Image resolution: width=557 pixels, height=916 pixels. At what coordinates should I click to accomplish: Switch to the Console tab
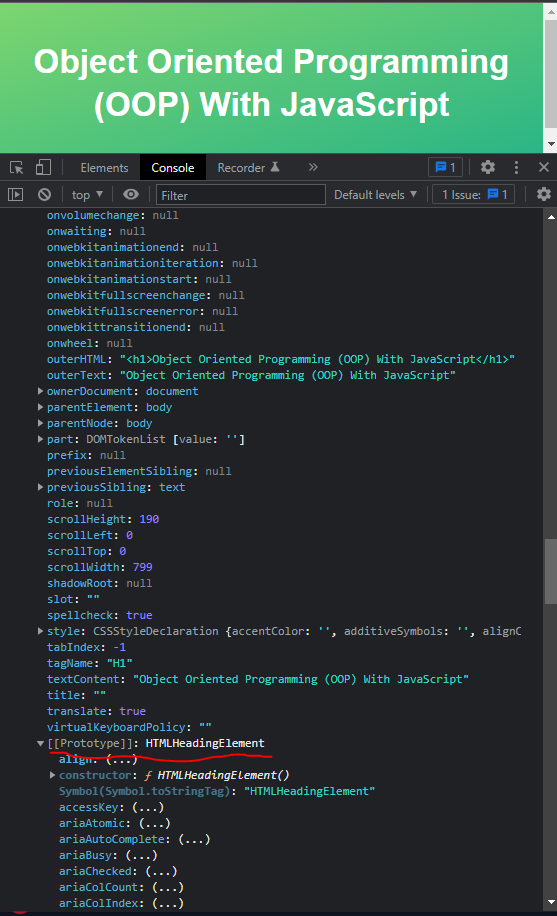[x=172, y=168]
